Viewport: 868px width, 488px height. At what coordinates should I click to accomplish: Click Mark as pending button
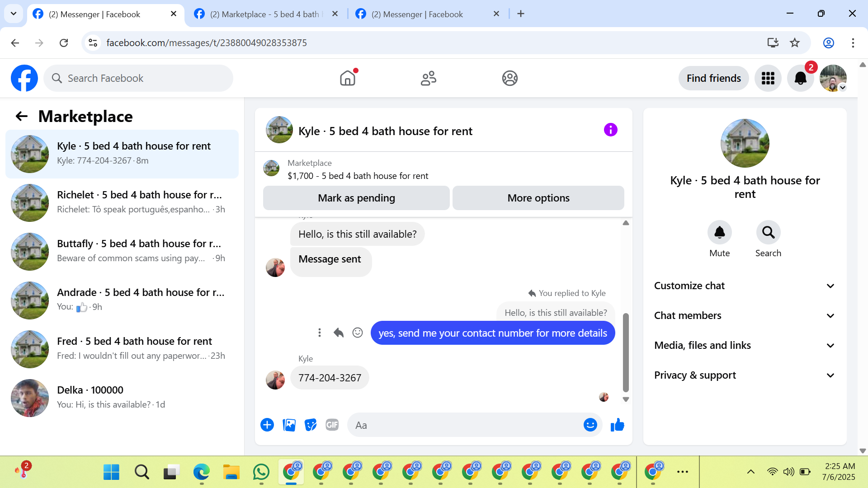(356, 198)
